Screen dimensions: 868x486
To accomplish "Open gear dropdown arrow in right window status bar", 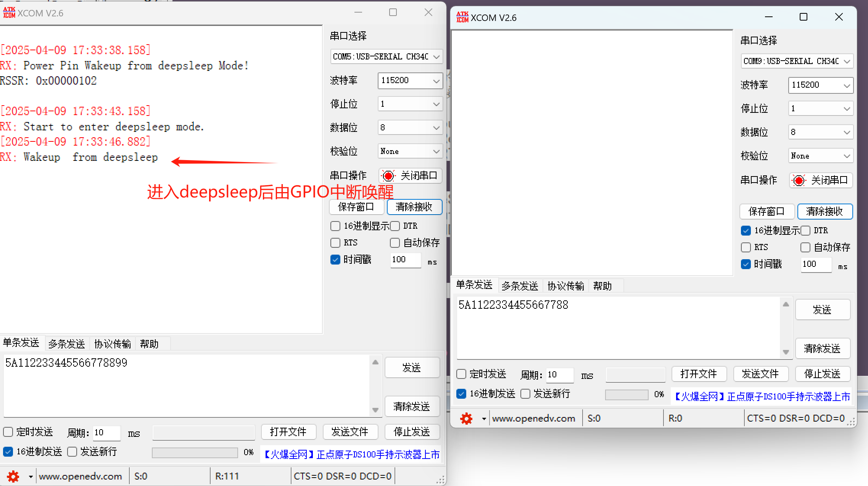I will pos(484,419).
